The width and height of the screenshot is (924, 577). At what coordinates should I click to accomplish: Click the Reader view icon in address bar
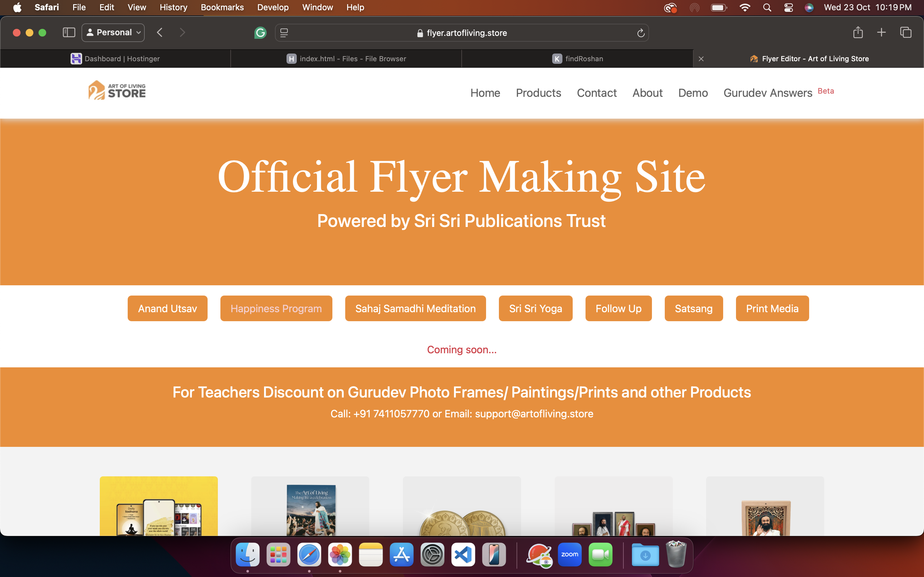click(284, 33)
